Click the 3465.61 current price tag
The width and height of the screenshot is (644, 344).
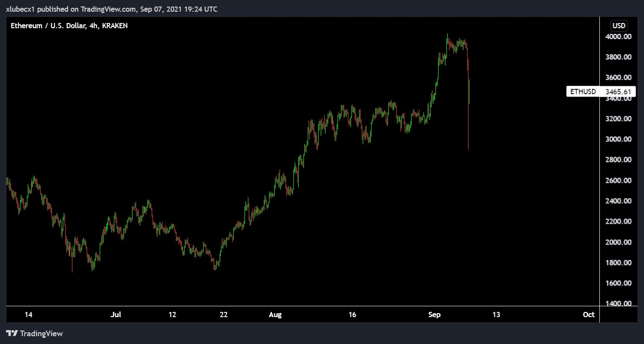(620, 92)
